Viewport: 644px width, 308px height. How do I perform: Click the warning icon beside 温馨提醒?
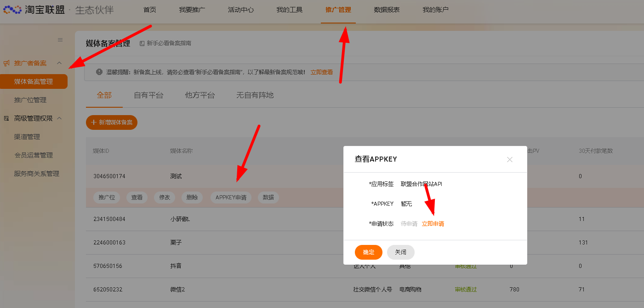pyautogui.click(x=99, y=72)
